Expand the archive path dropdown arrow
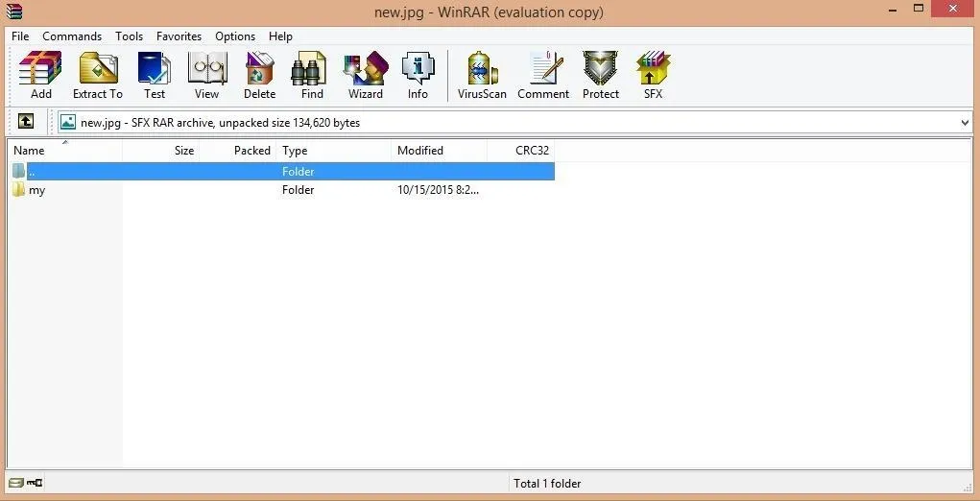 tap(965, 123)
